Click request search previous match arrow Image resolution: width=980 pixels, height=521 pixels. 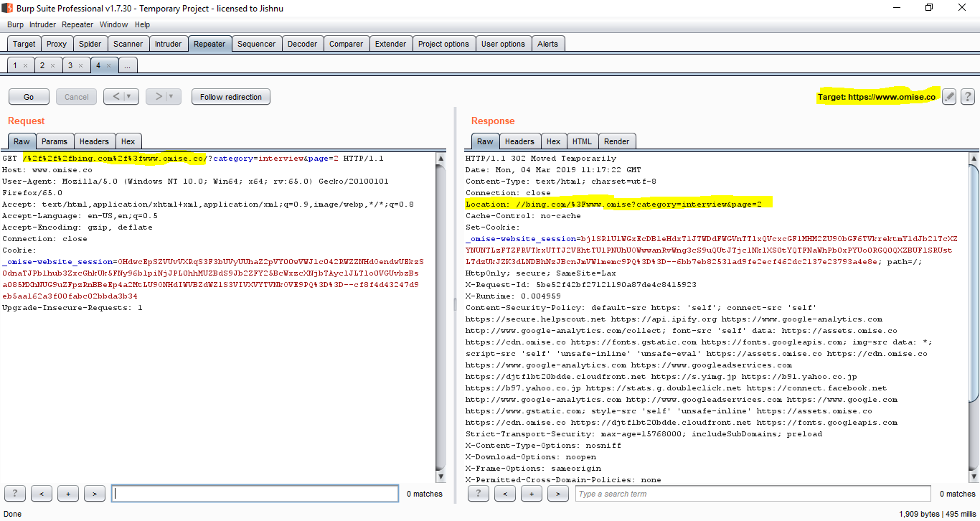click(42, 494)
